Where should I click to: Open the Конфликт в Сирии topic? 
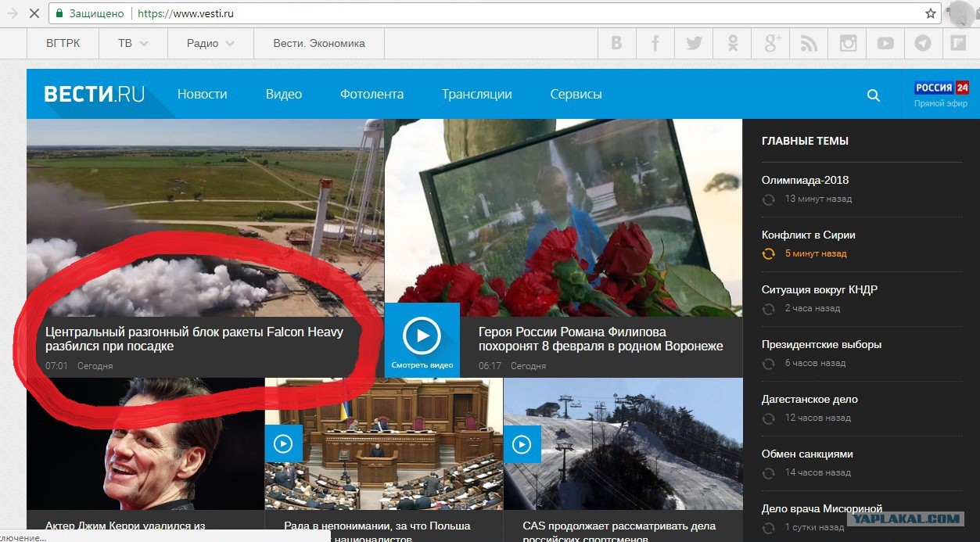(808, 235)
